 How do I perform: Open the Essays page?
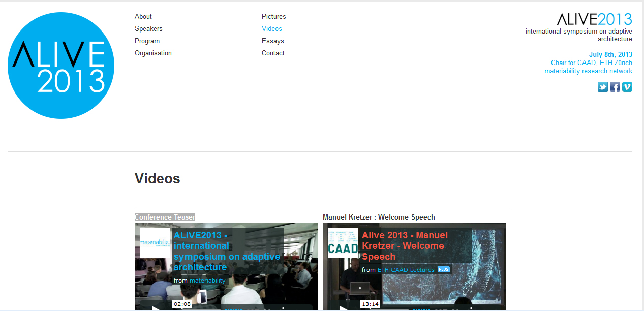coord(272,41)
